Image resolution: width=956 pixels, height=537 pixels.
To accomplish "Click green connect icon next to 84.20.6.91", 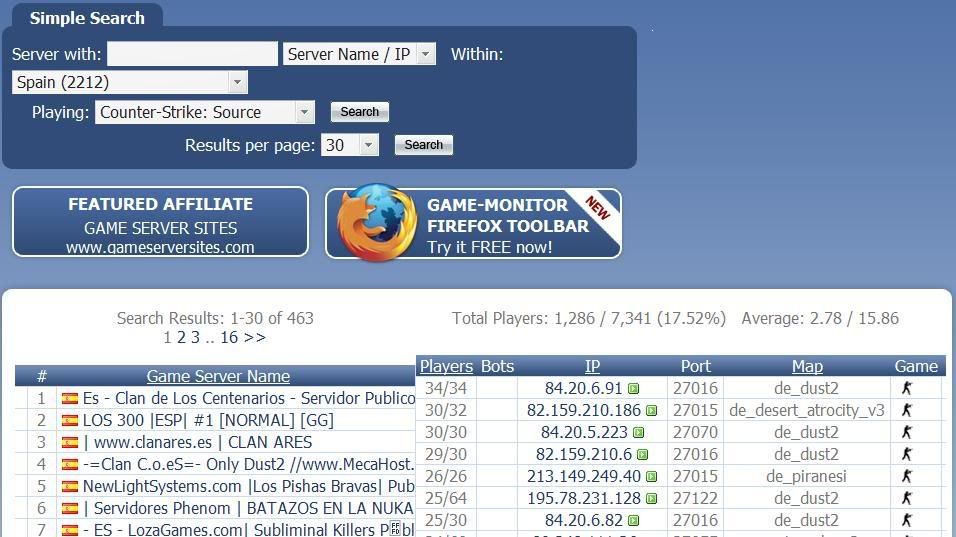I will (x=633, y=389).
